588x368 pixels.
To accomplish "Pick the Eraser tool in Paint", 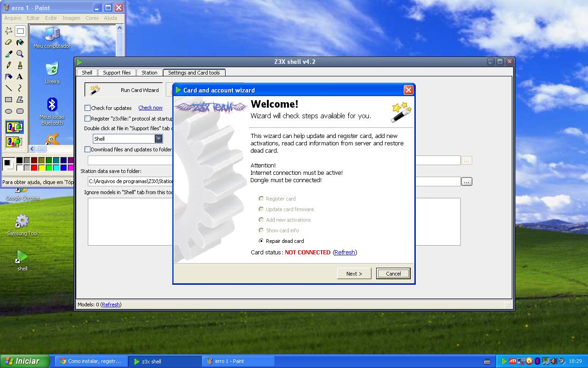I will click(x=8, y=42).
